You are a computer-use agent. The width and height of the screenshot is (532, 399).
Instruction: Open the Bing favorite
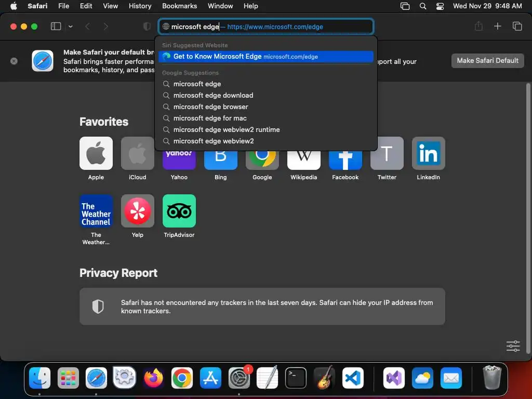coord(220,160)
